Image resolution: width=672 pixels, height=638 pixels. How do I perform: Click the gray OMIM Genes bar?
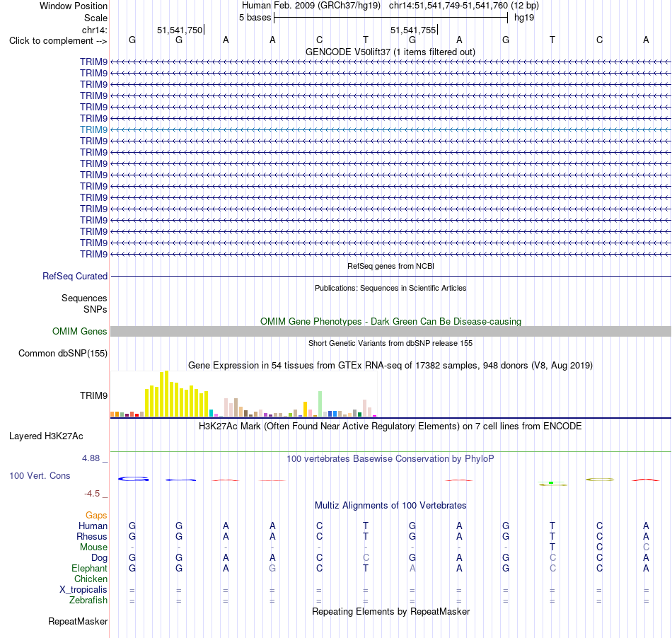390,331
